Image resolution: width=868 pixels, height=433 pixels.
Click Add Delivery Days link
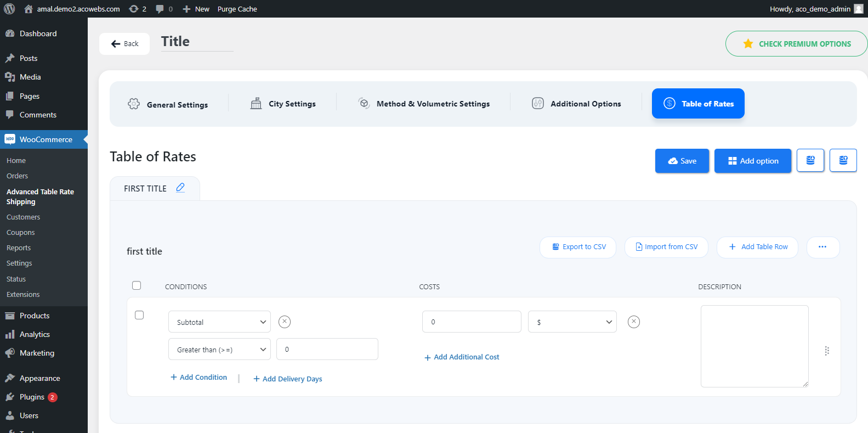point(288,379)
